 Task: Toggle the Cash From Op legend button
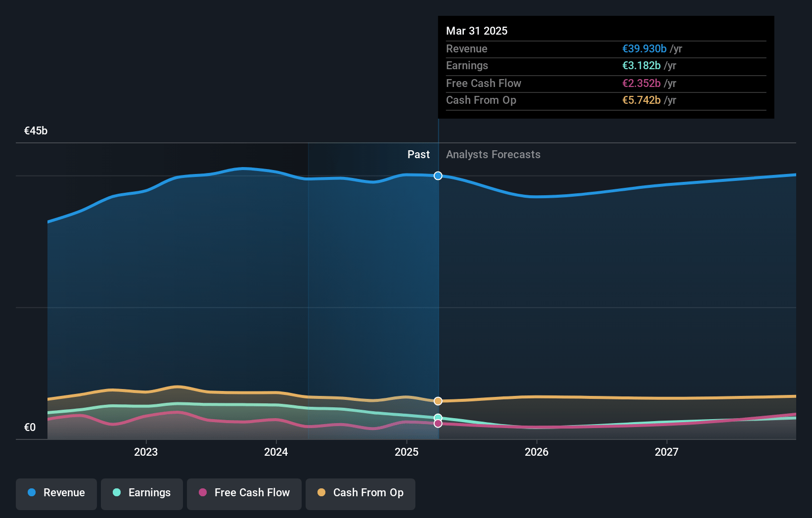(361, 493)
